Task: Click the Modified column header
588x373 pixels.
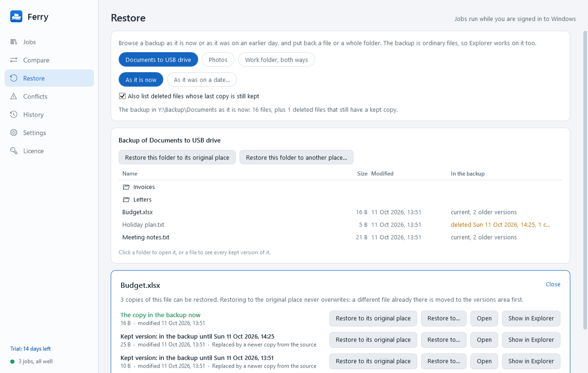Action: (382, 173)
